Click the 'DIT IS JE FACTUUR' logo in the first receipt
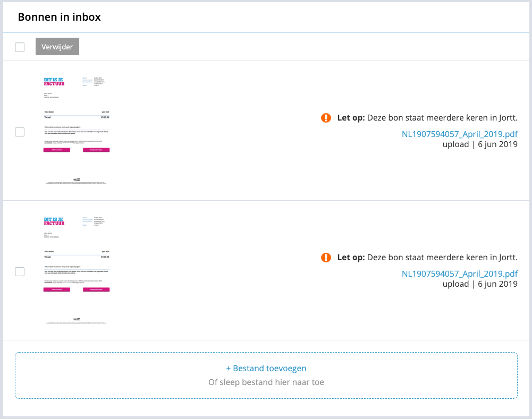The image size is (532, 419). 54,82
